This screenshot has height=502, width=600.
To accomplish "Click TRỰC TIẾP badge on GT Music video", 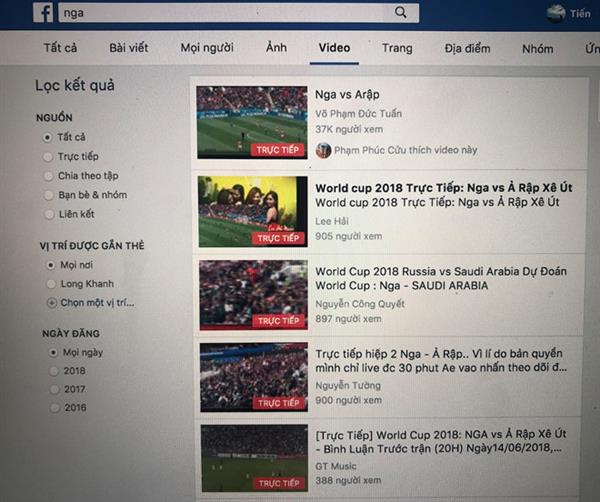I will point(279,483).
